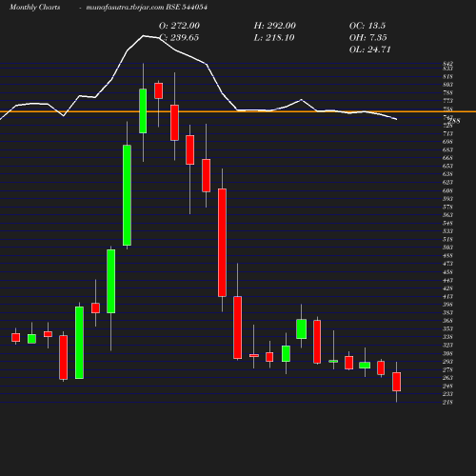Screen dimensions: 476x476
Task: Click the 'munafasutra.tbrjar.com BSE 544054' source label
Action: coord(147,7)
